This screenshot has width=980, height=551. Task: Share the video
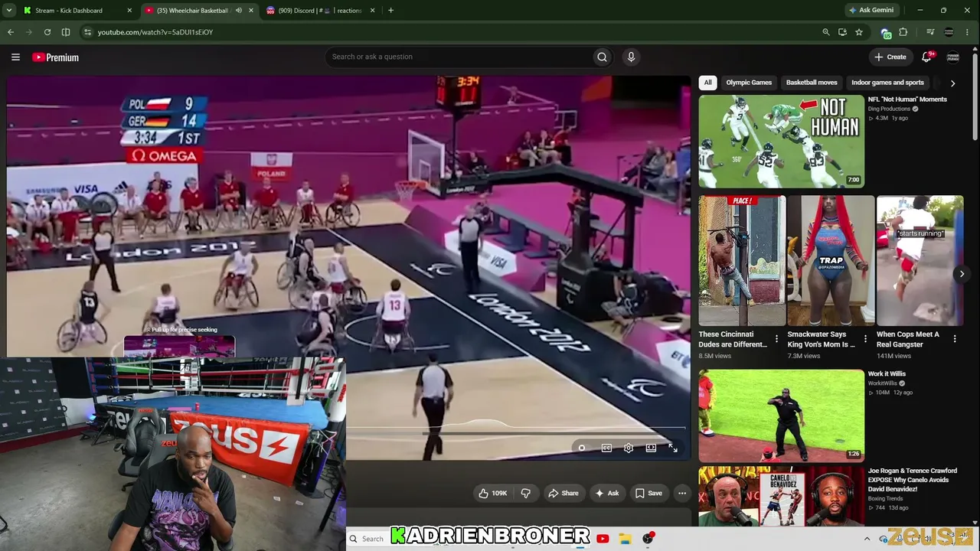(563, 493)
